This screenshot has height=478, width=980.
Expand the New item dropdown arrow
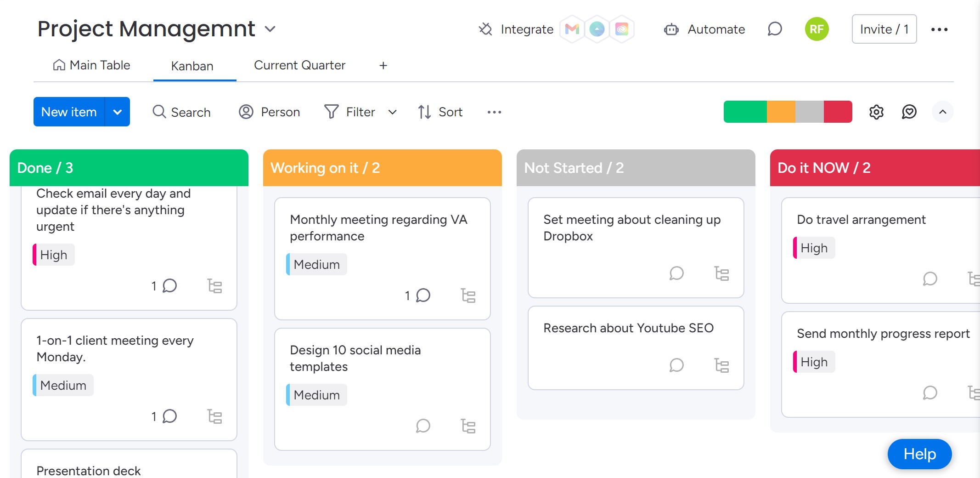[x=118, y=112]
